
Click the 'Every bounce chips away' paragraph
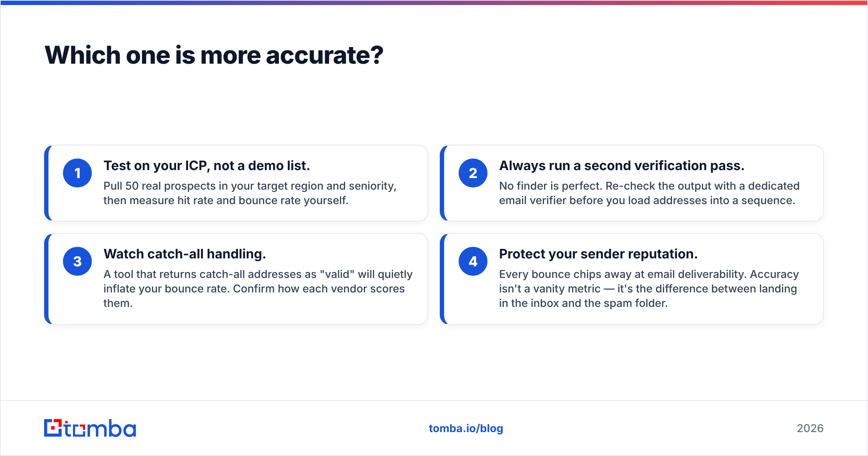[x=649, y=288]
